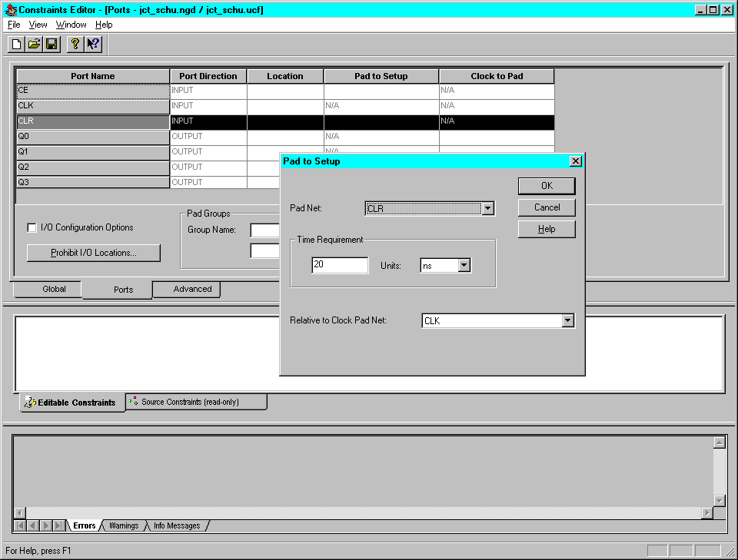The image size is (738, 560).
Task: Close the Pad to Setup dialog
Action: (575, 161)
